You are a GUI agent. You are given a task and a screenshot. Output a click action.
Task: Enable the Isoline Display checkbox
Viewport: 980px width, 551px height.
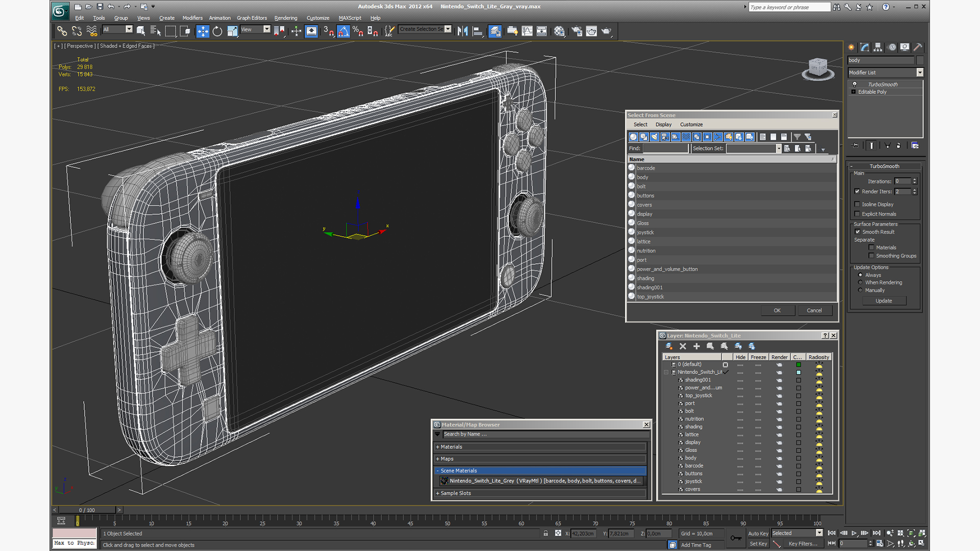[x=857, y=204]
